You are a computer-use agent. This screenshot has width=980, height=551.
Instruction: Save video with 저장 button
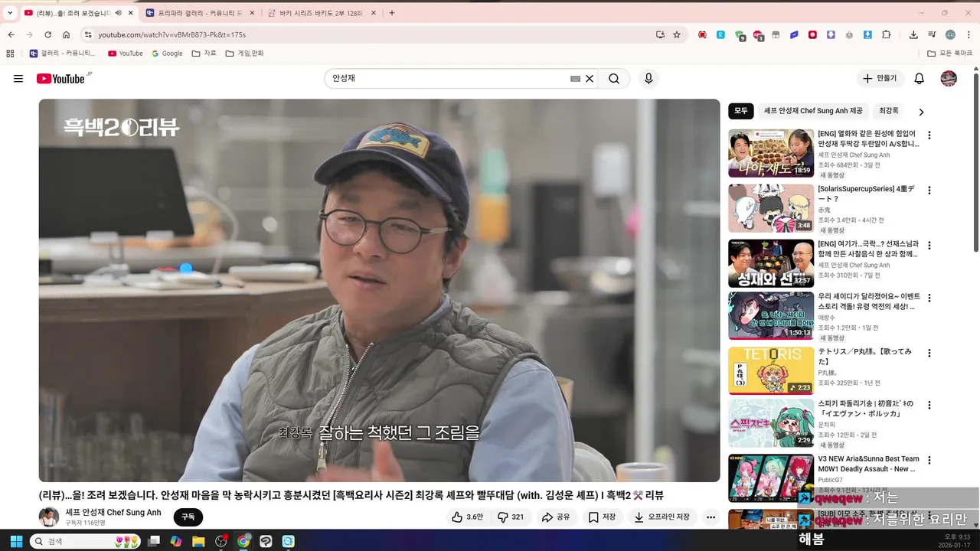point(602,517)
